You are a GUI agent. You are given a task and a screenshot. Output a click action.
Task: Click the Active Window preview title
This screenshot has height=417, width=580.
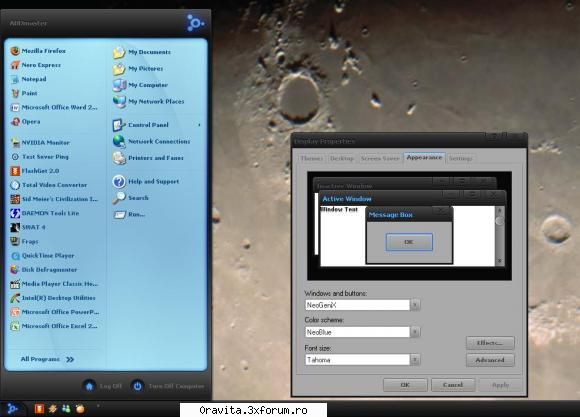coord(347,199)
